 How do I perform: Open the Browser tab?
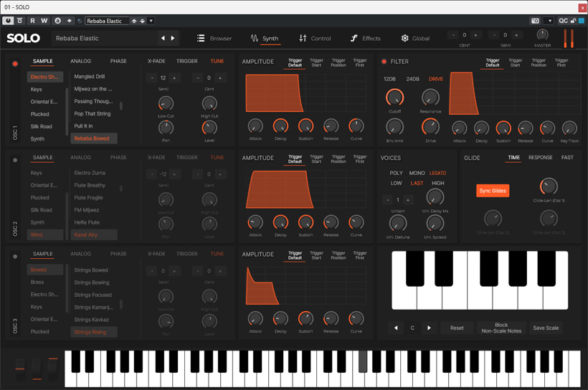pyautogui.click(x=214, y=38)
